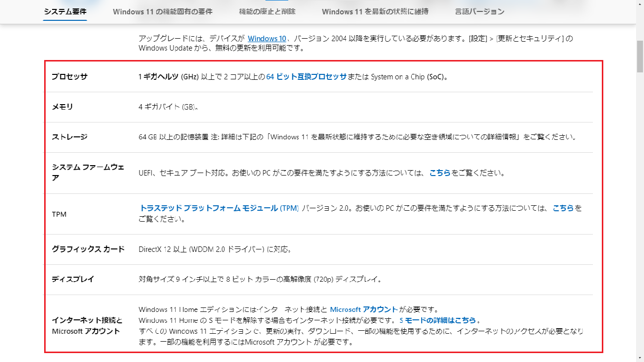Image resolution: width=644 pixels, height=362 pixels.
Task: Open the 言語バージョン tab
Action: 479,11
